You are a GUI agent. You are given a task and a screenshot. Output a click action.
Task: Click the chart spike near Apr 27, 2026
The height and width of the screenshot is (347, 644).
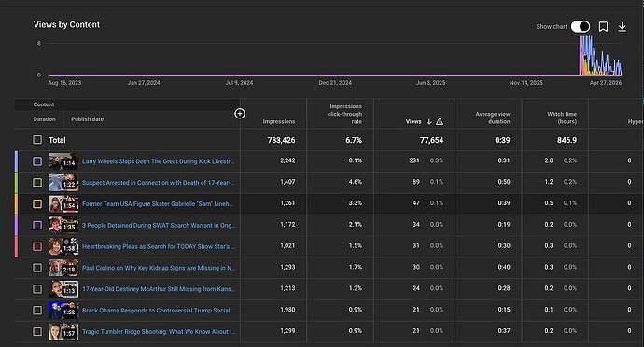600,56
